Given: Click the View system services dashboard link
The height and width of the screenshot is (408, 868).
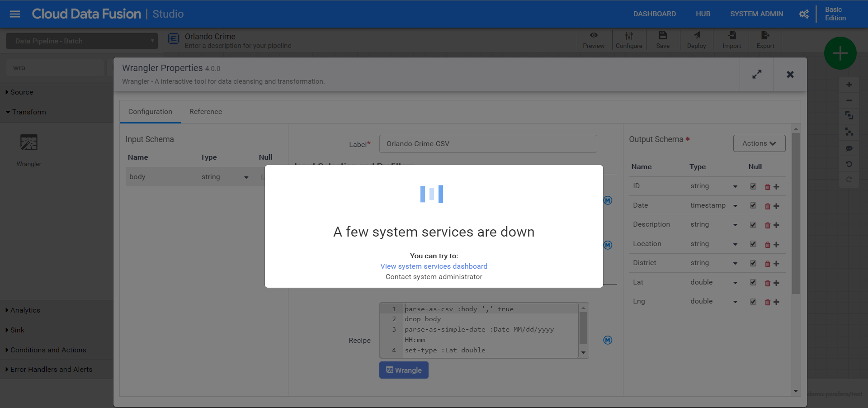Looking at the screenshot, I should 434,266.
